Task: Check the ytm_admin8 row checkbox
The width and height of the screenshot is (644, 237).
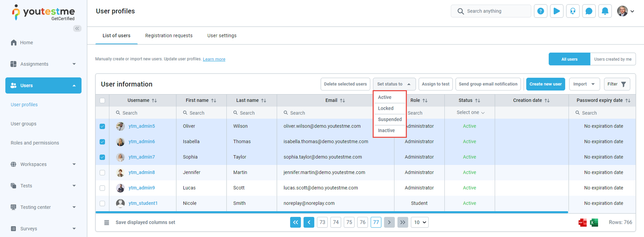Action: tap(102, 173)
